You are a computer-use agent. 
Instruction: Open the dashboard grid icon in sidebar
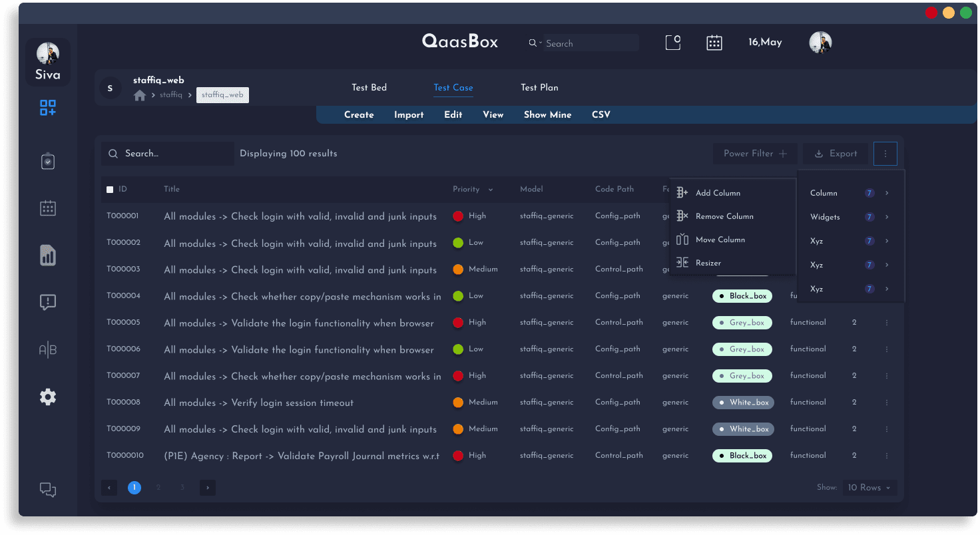tap(48, 108)
